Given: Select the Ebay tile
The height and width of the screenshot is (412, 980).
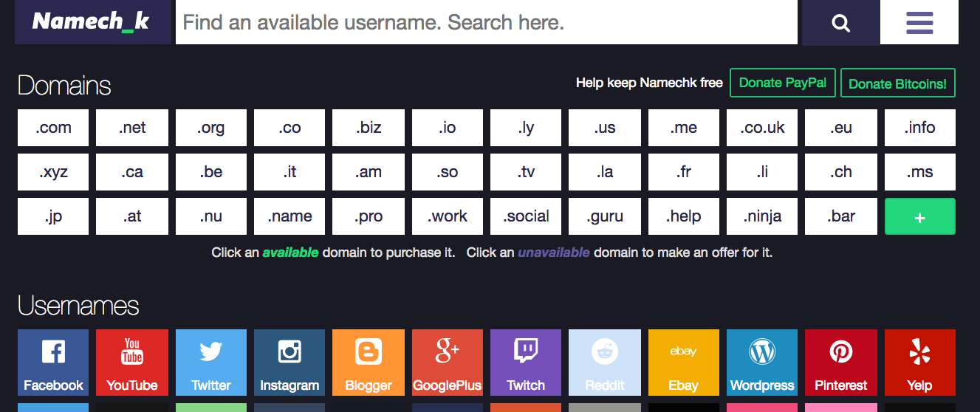Looking at the screenshot, I should (684, 363).
